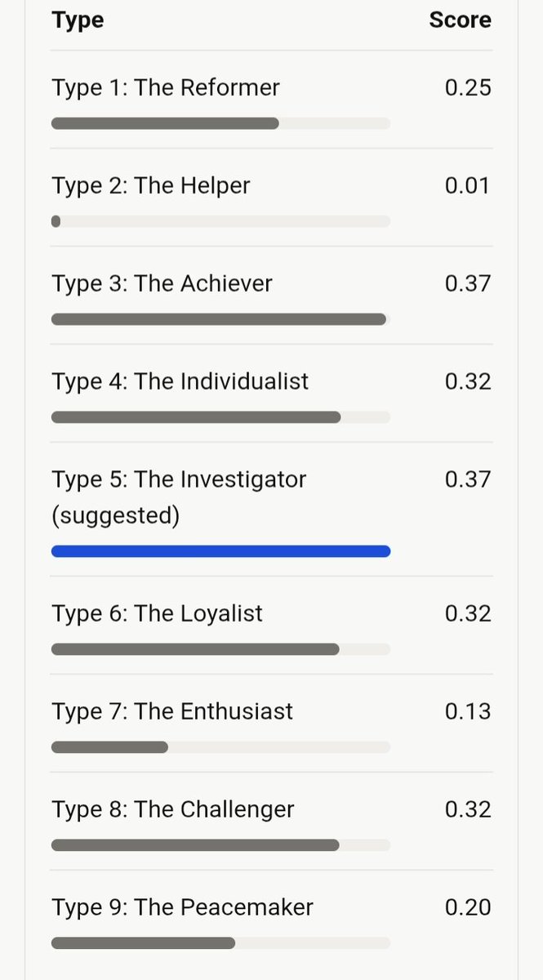The image size is (543, 980).
Task: Click the Challenger score bar
Action: click(220, 845)
